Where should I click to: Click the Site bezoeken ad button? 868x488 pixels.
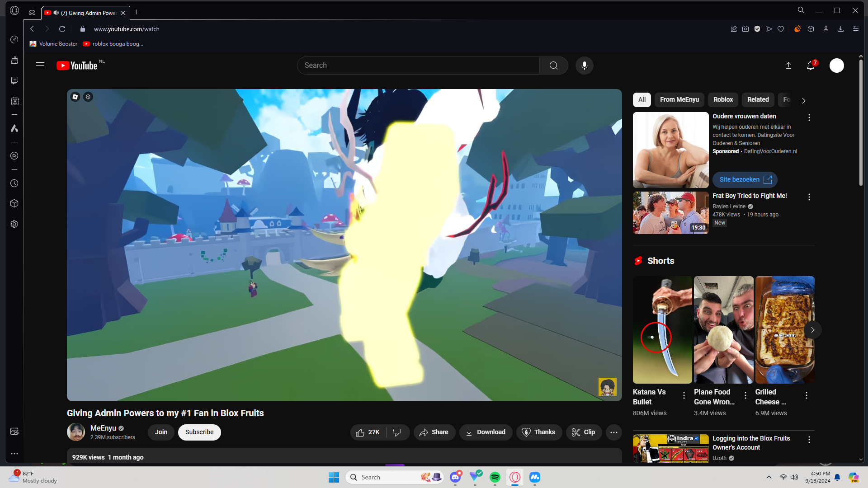coord(745,180)
